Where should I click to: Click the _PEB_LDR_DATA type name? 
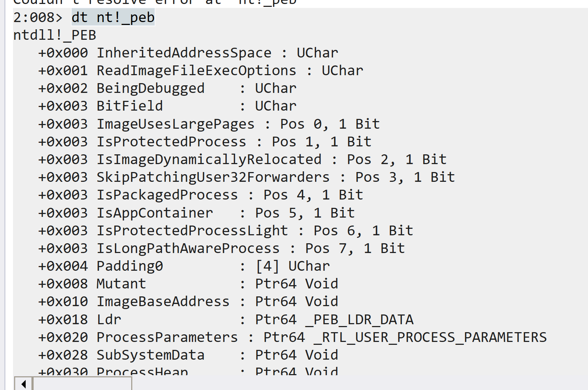pyautogui.click(x=359, y=320)
